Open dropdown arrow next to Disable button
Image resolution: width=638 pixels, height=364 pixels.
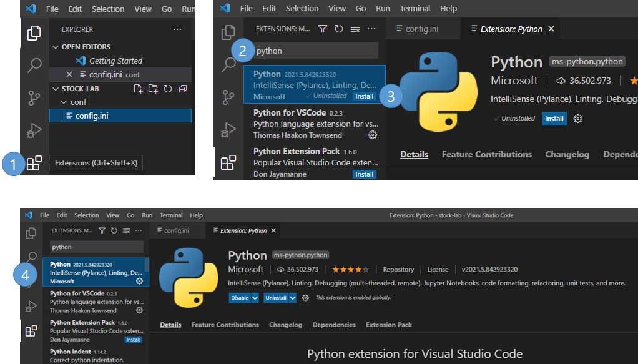pos(255,298)
